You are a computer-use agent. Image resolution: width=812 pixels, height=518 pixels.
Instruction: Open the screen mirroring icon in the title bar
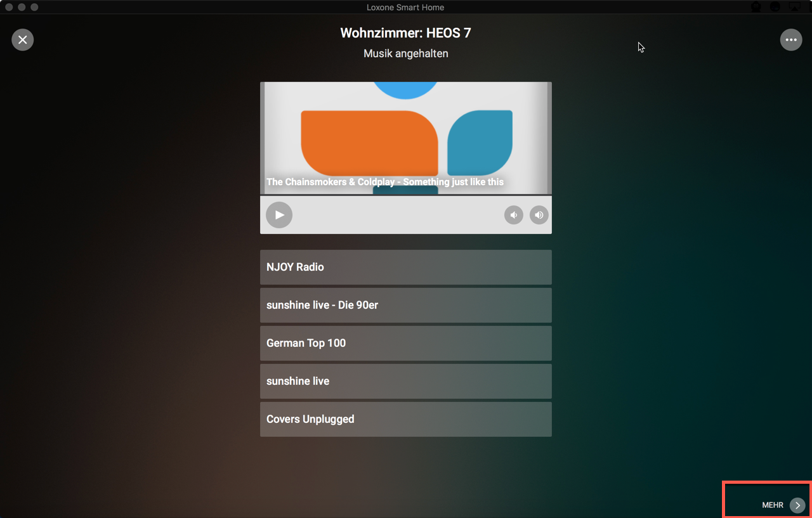pos(794,7)
